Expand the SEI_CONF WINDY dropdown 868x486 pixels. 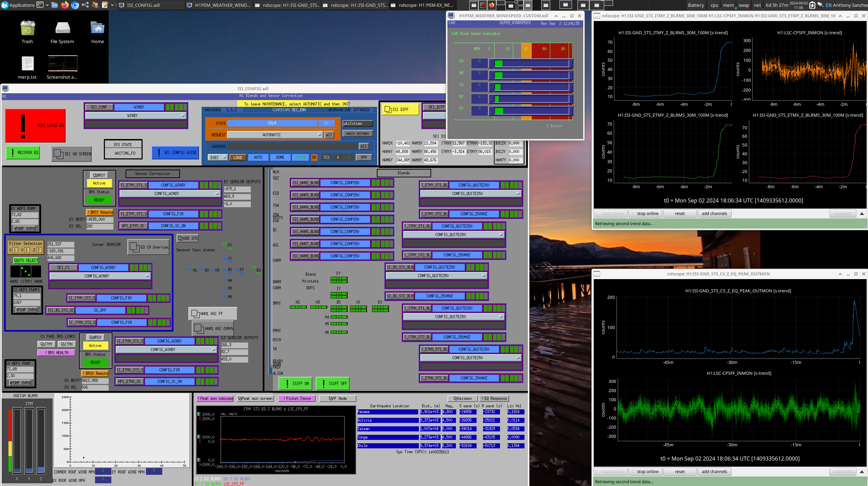tap(136, 116)
